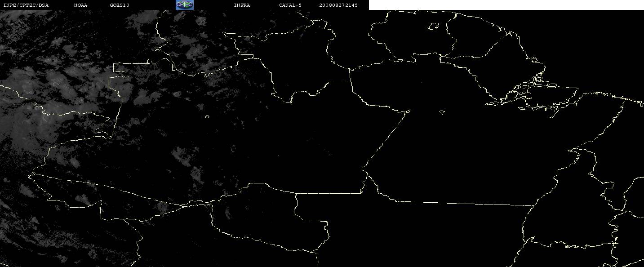Click the 200808272145 timestamp
The width and height of the screenshot is (644, 267).
338,5
